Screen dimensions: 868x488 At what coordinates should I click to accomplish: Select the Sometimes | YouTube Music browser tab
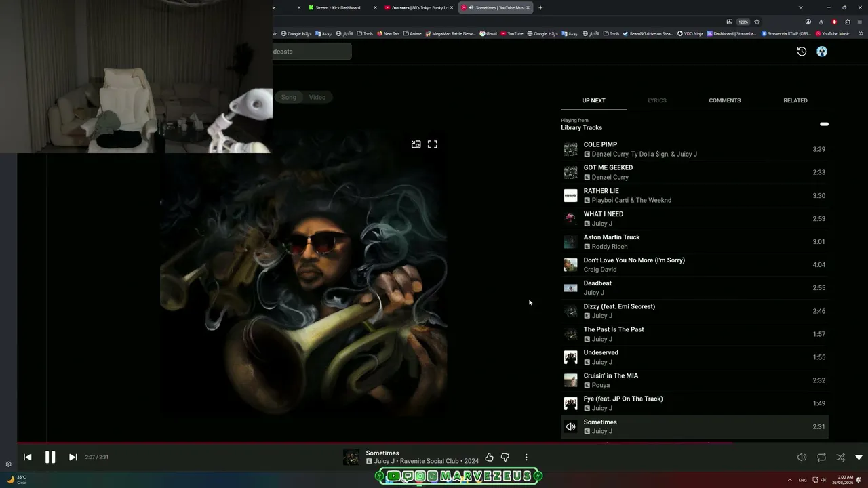[x=495, y=7]
